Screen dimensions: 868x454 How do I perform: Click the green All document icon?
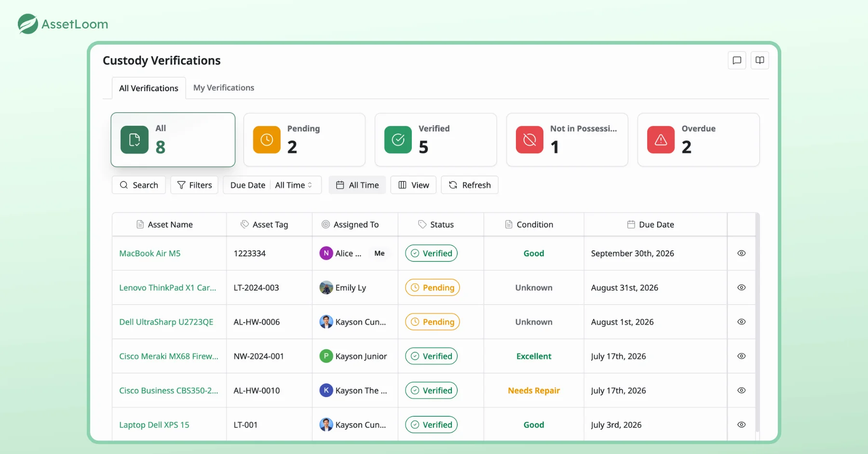pos(135,140)
